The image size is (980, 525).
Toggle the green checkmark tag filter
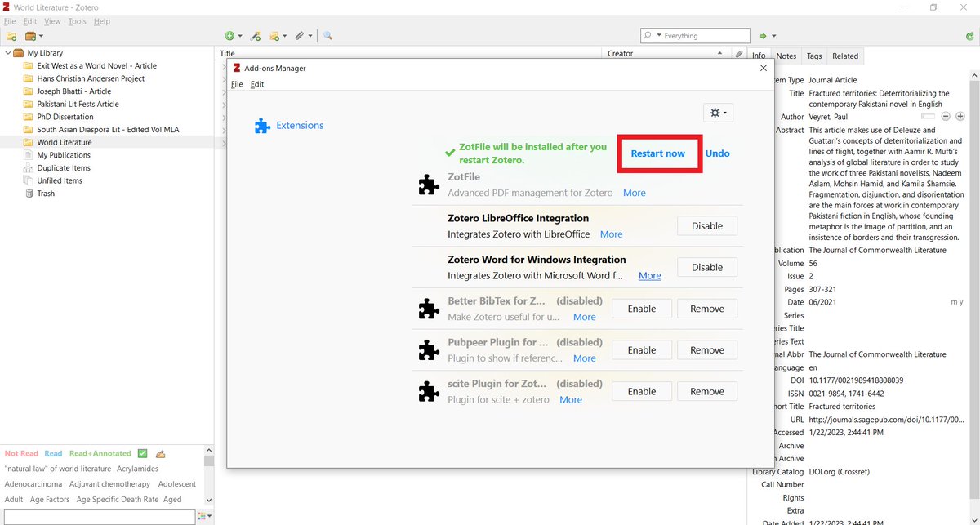(x=142, y=453)
